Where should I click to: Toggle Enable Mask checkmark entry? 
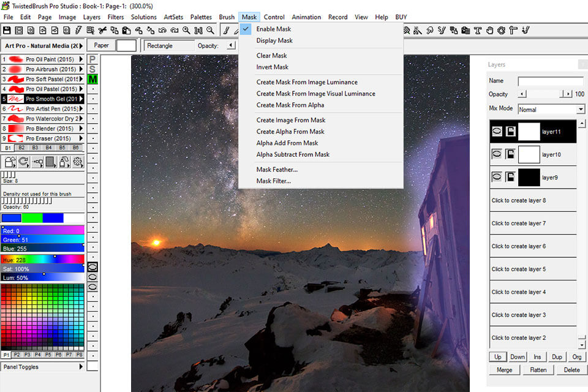coord(273,29)
